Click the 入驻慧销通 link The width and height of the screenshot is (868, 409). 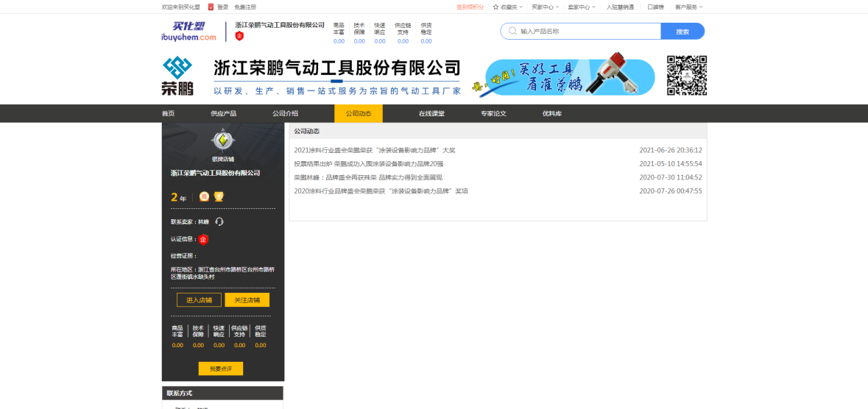(x=620, y=7)
